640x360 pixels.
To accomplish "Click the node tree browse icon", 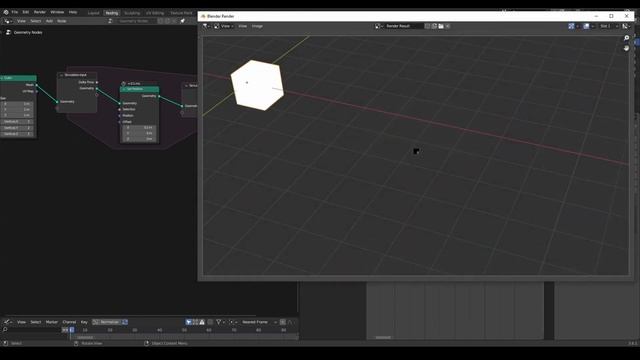I will [x=110, y=21].
